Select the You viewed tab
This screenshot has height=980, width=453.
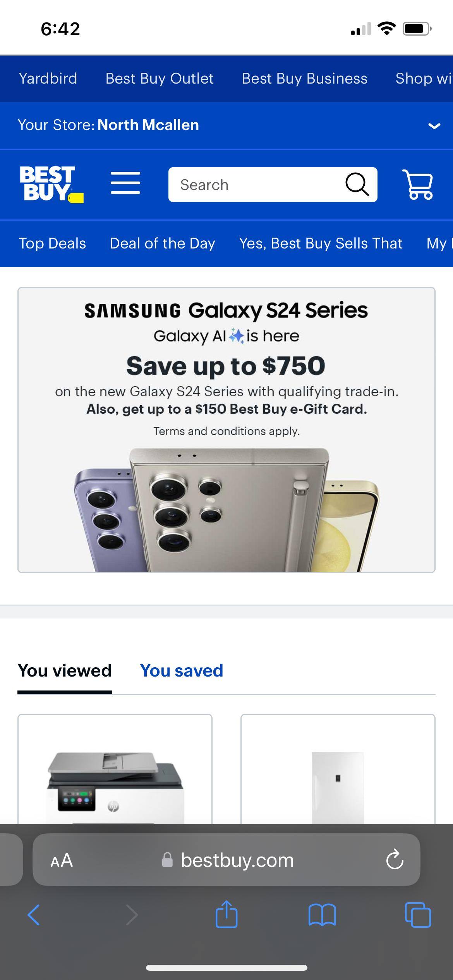64,671
